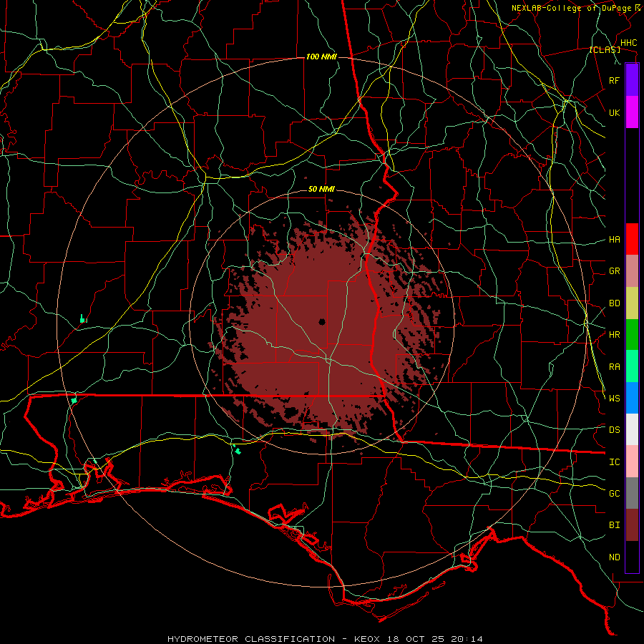The image size is (644, 644).
Task: Select the 'HR' legend label text
Action: pos(614,335)
